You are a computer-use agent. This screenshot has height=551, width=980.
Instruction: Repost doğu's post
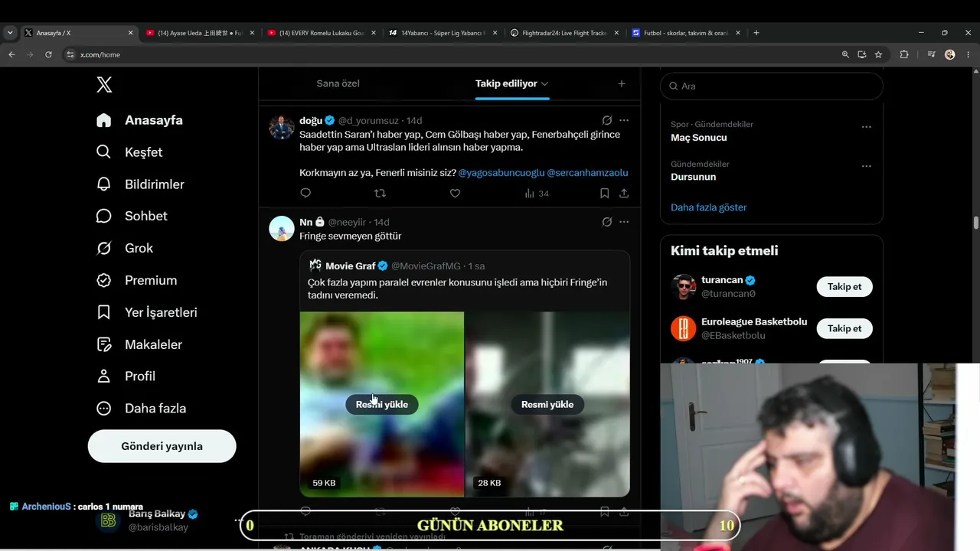(380, 194)
